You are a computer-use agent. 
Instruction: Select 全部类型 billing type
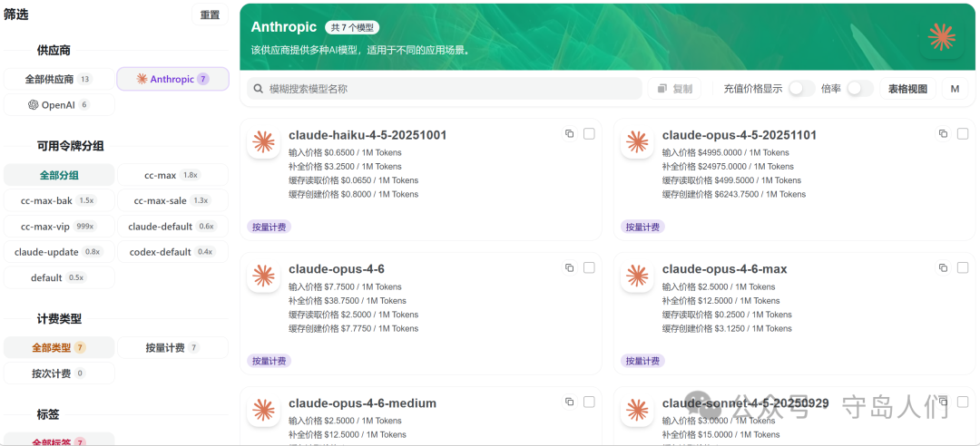point(59,348)
